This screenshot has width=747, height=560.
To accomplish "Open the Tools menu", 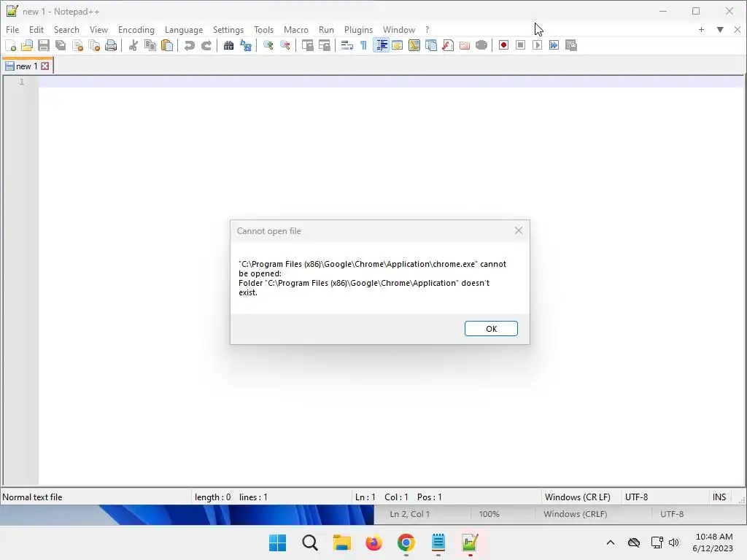I will (x=263, y=29).
